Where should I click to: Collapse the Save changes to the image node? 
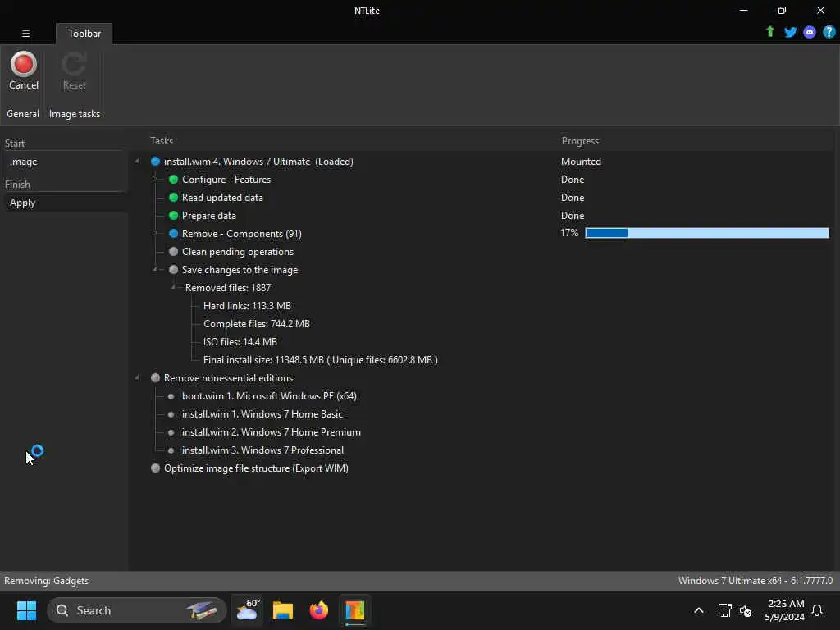tap(155, 269)
